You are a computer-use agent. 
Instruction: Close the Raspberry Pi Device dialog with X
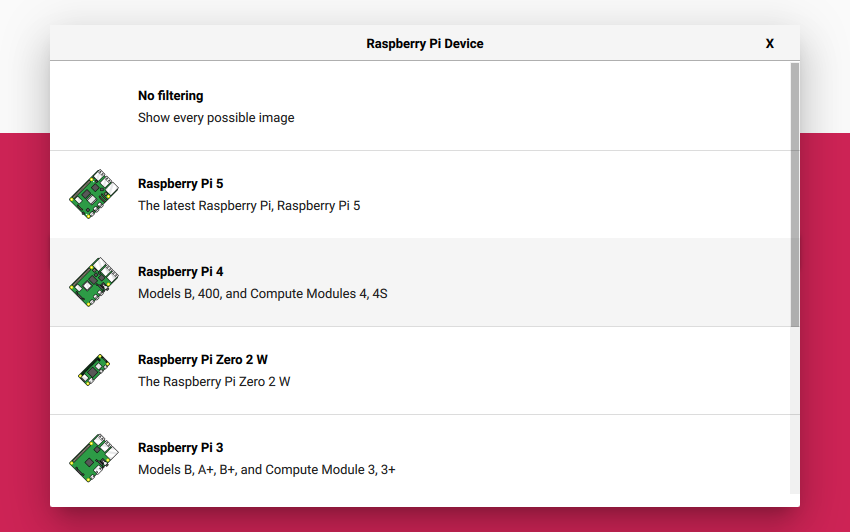tap(769, 44)
